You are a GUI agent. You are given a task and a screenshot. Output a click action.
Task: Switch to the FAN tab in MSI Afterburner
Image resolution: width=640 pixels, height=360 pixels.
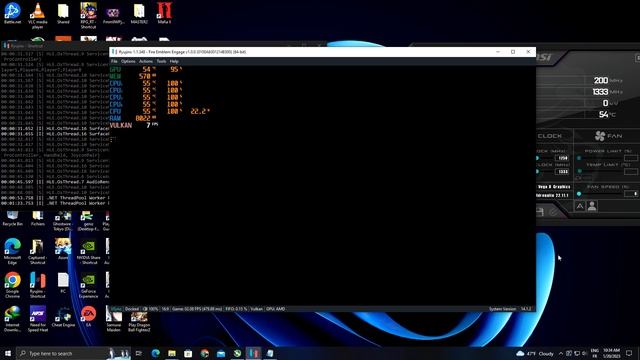(x=608, y=136)
